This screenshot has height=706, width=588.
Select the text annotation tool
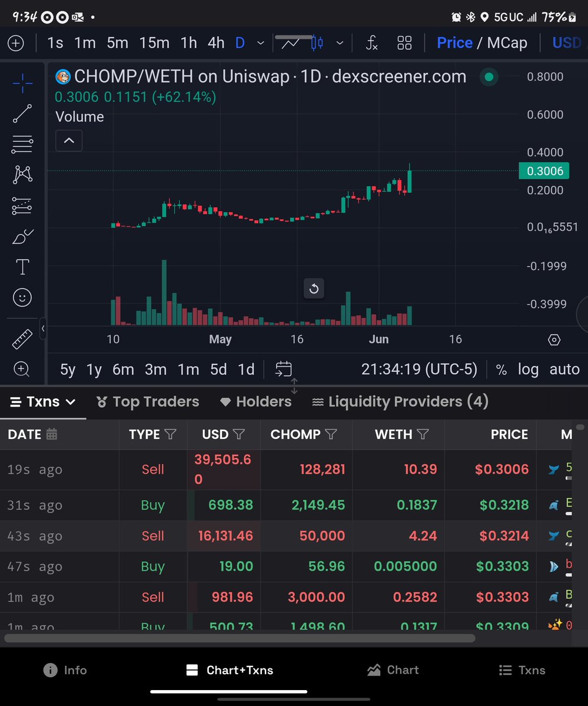tap(22, 267)
